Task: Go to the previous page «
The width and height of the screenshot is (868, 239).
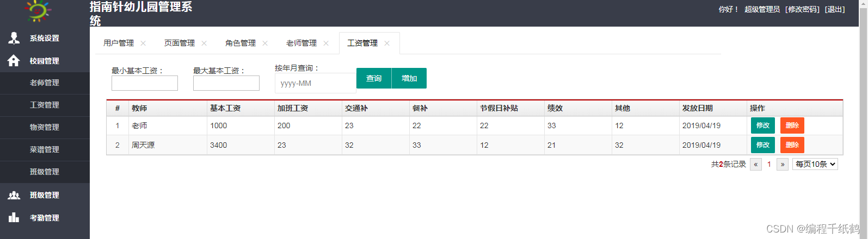Action: coord(756,164)
